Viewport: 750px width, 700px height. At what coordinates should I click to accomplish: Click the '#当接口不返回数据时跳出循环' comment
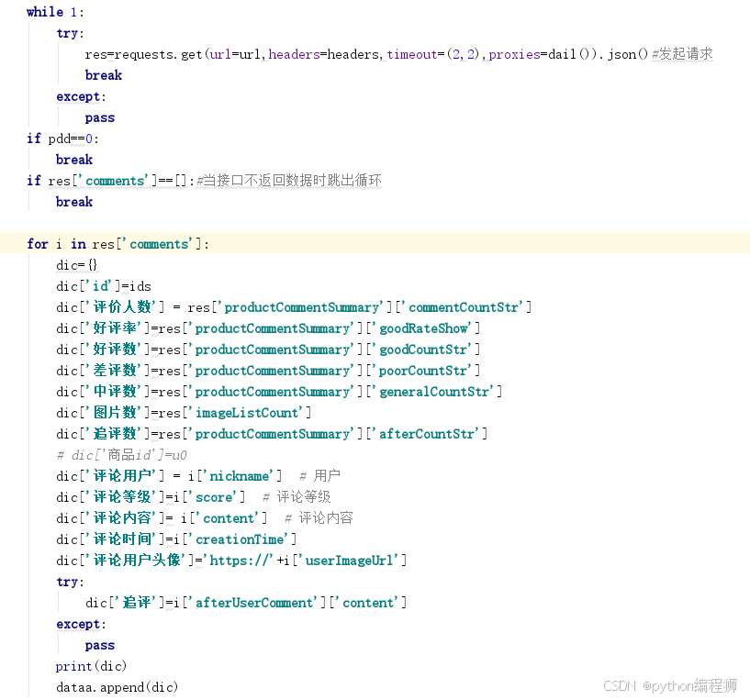pos(289,181)
